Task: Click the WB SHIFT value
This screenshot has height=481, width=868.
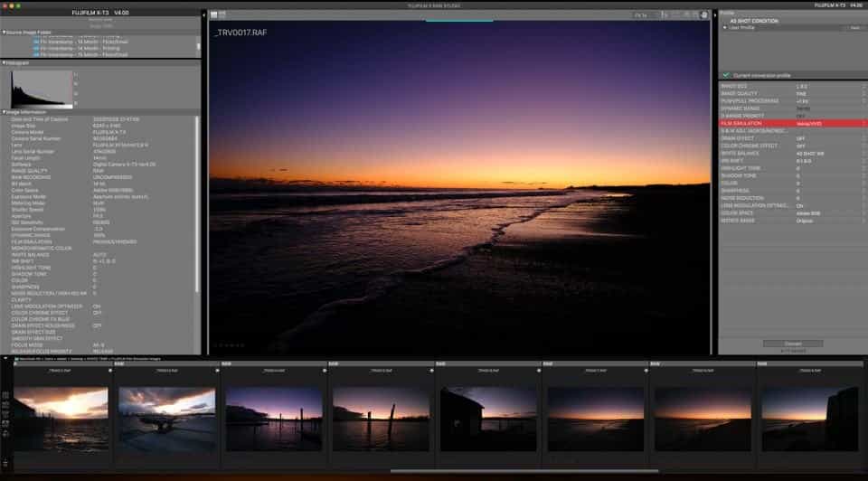Action: 804,161
